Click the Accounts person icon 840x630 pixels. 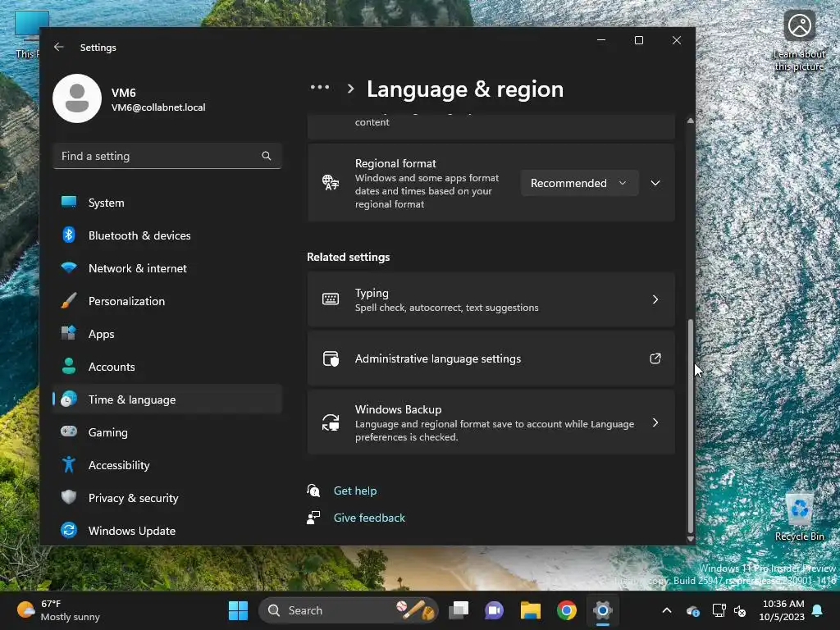[x=69, y=366]
